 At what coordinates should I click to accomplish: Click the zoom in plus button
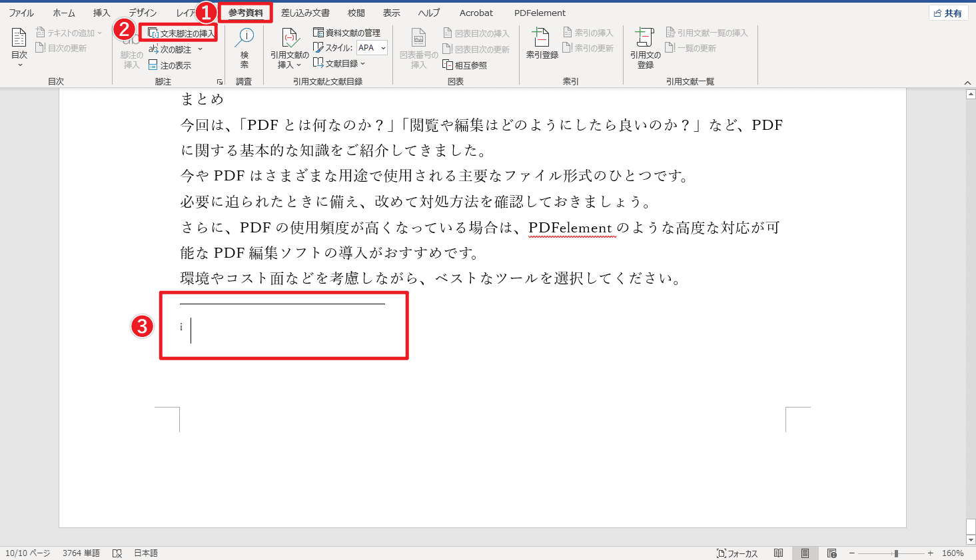(931, 553)
